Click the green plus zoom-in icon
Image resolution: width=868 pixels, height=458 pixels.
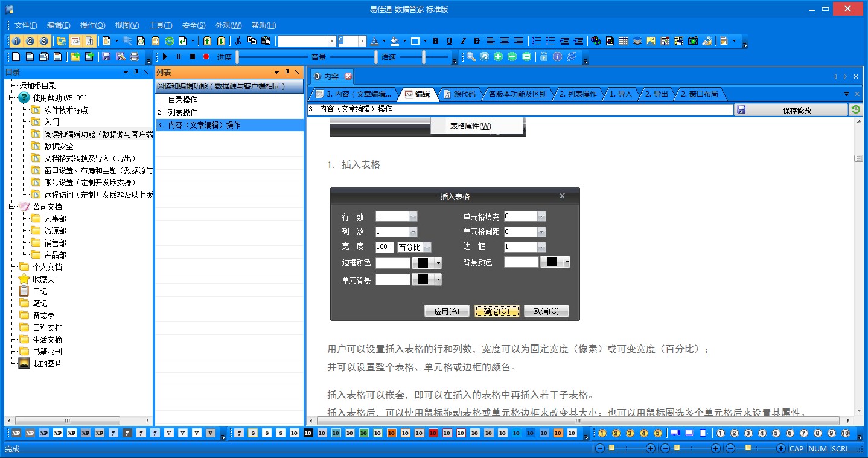click(x=498, y=57)
